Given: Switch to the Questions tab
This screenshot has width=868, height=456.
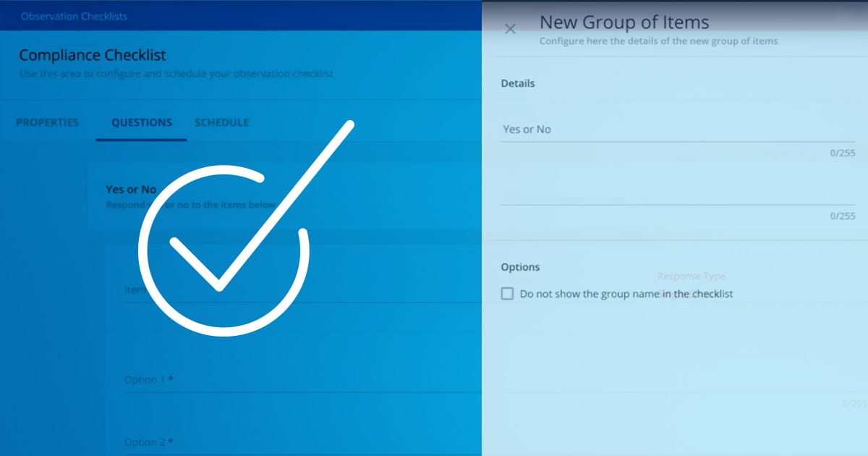Looking at the screenshot, I should pos(142,122).
